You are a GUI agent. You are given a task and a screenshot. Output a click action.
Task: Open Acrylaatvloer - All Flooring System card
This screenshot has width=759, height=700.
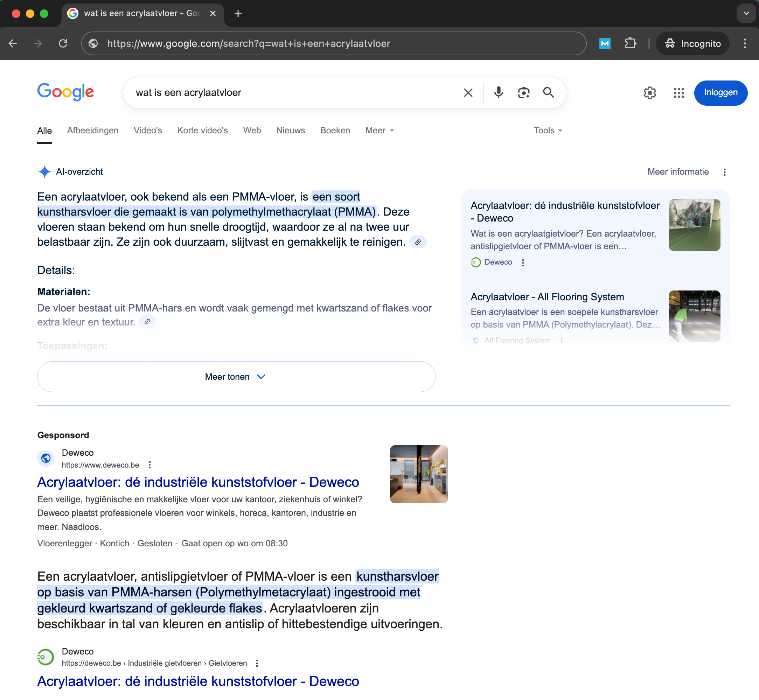pyautogui.click(x=547, y=297)
